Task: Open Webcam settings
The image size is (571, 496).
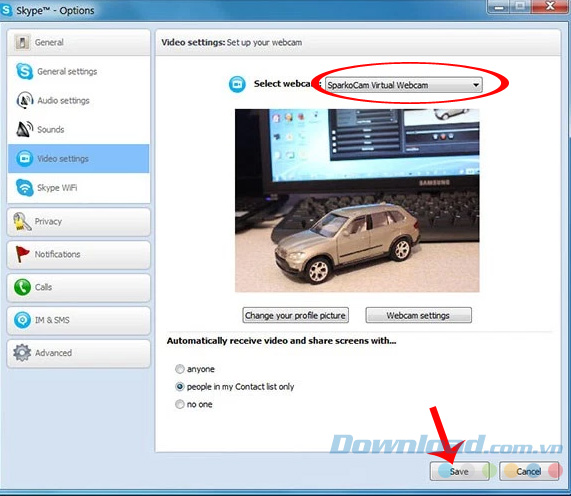Action: coord(418,315)
